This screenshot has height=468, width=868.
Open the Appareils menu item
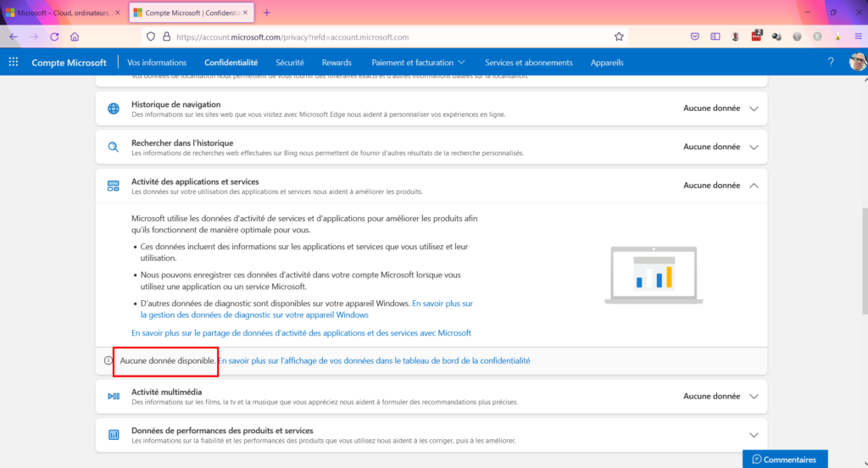pos(607,63)
